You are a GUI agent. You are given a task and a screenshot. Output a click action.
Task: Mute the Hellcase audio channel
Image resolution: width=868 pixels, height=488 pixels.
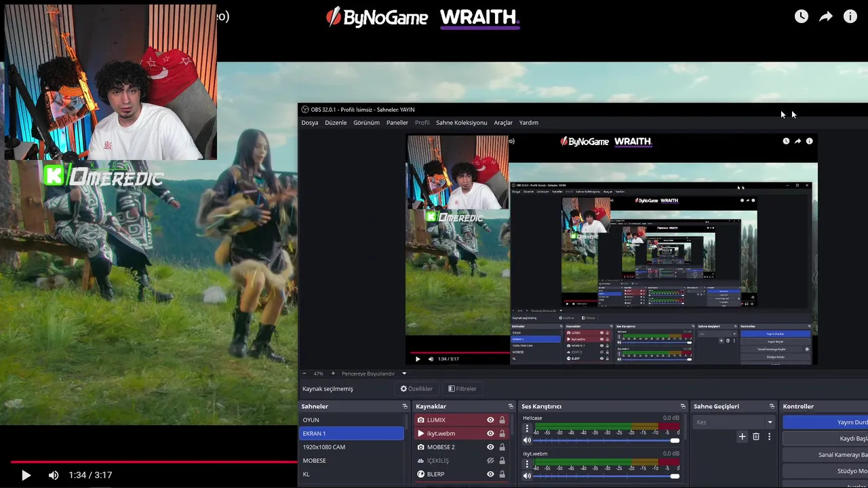527,441
